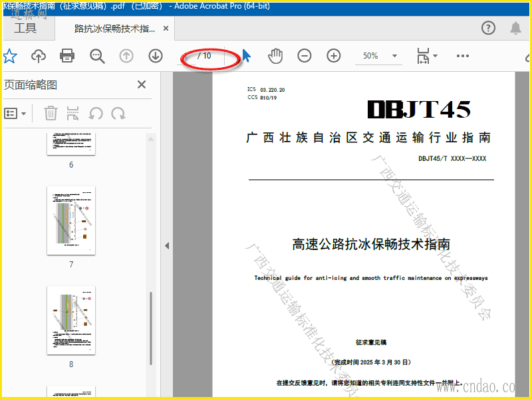Image resolution: width=532 pixels, height=399 pixels.
Task: Select the page 6 thumbnail
Action: click(71, 144)
